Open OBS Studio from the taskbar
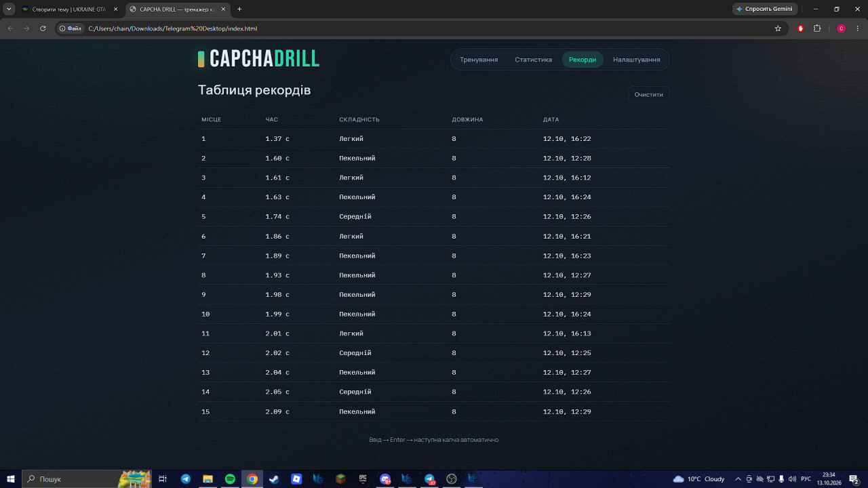Screen dimensions: 868x488 [452, 479]
